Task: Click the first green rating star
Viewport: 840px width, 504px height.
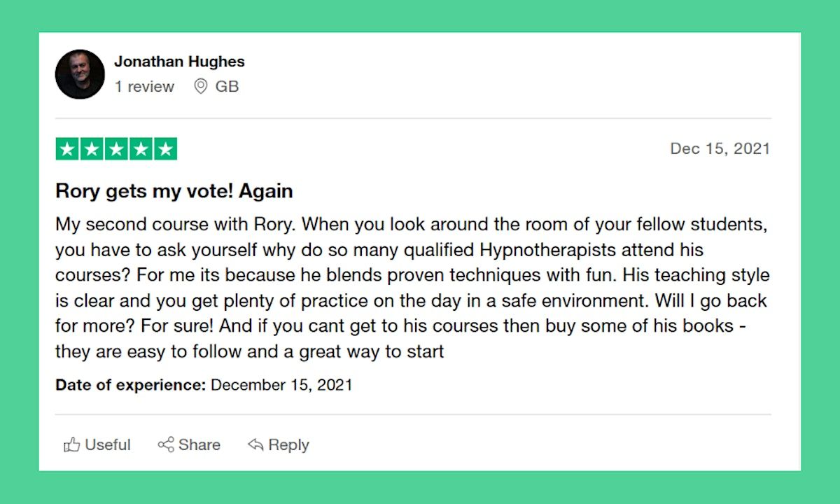Action: [67, 149]
